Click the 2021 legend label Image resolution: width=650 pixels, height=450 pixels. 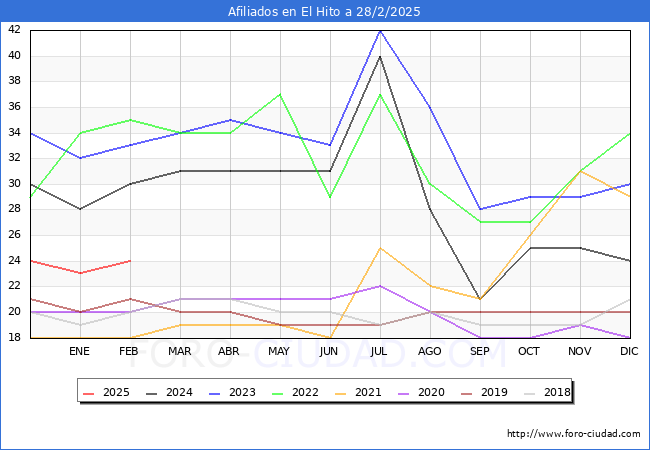click(x=368, y=392)
